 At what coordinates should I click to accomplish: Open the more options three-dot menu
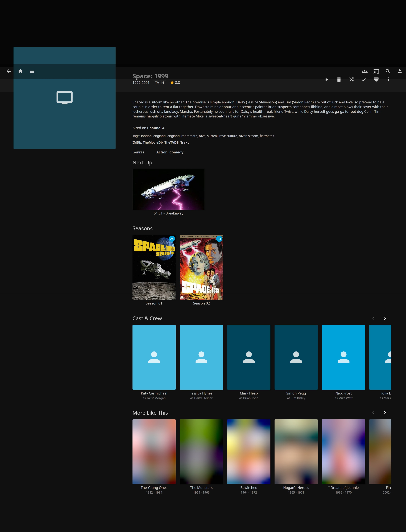coord(388,79)
